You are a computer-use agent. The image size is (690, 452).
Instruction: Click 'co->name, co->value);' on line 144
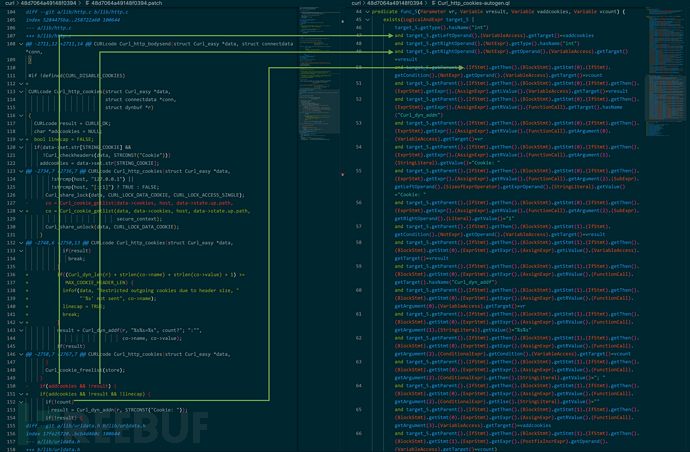click(152, 338)
